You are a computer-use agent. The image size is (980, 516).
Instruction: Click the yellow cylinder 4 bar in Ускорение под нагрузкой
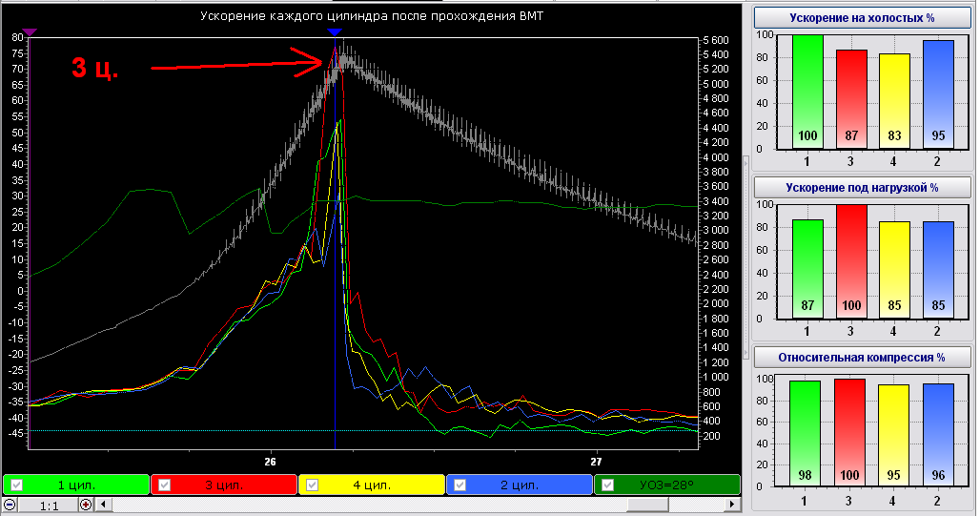pos(894,270)
